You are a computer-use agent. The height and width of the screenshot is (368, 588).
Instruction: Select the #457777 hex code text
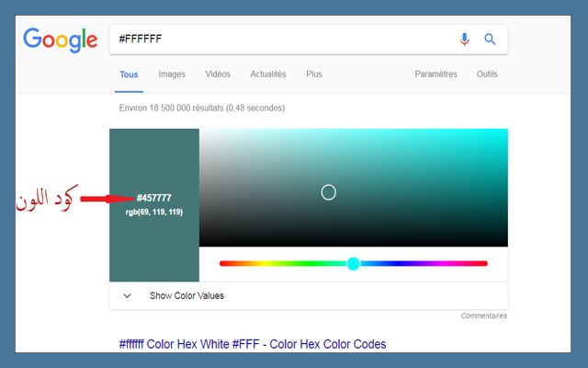pyautogui.click(x=153, y=198)
